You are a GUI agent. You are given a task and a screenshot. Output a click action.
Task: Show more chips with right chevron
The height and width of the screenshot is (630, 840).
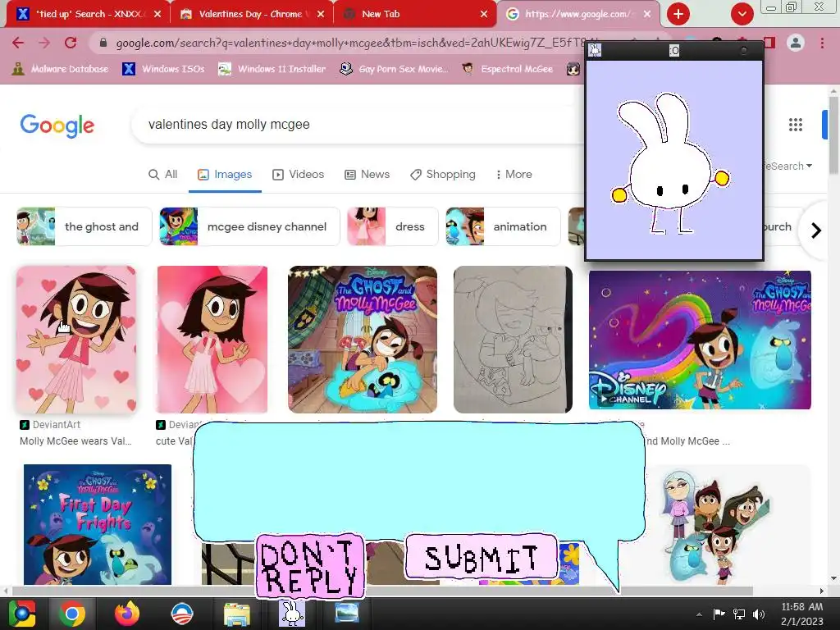point(816,231)
